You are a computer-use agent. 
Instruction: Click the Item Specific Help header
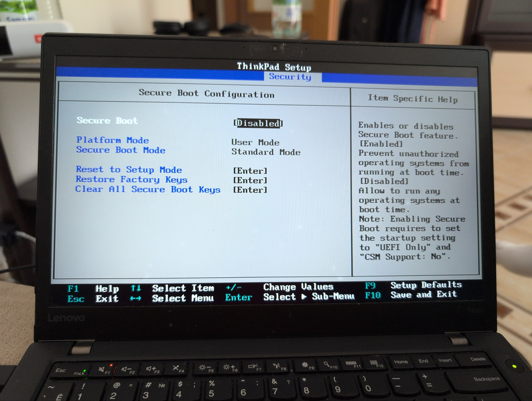413,98
